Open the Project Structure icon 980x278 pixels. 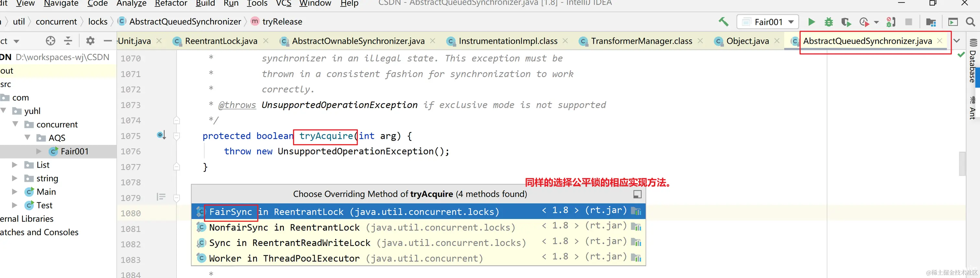coord(931,22)
